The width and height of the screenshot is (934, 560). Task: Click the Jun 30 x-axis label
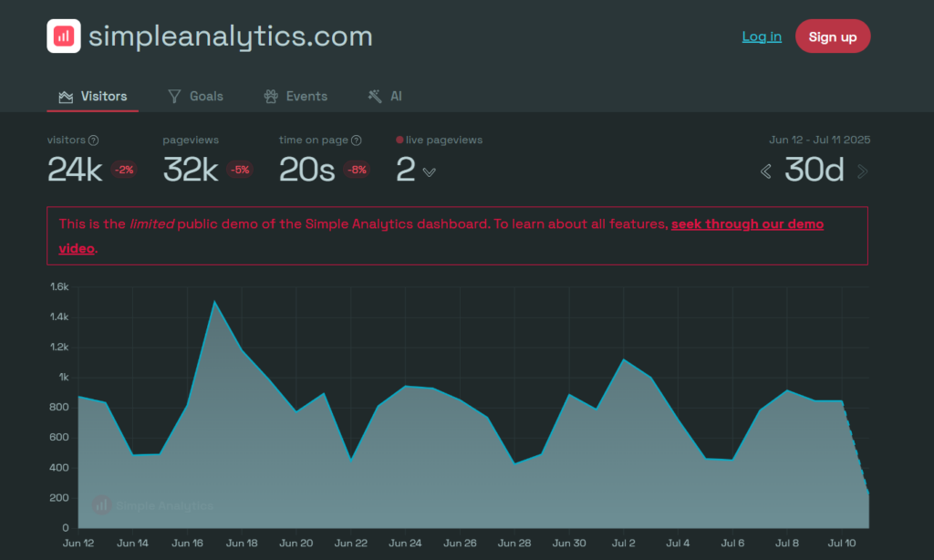(x=569, y=544)
